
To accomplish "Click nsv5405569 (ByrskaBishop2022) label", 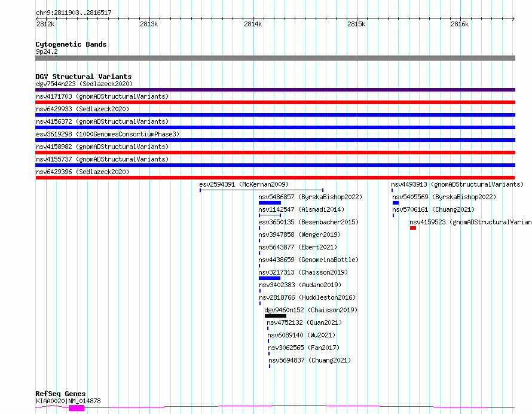I will click(x=444, y=197).
